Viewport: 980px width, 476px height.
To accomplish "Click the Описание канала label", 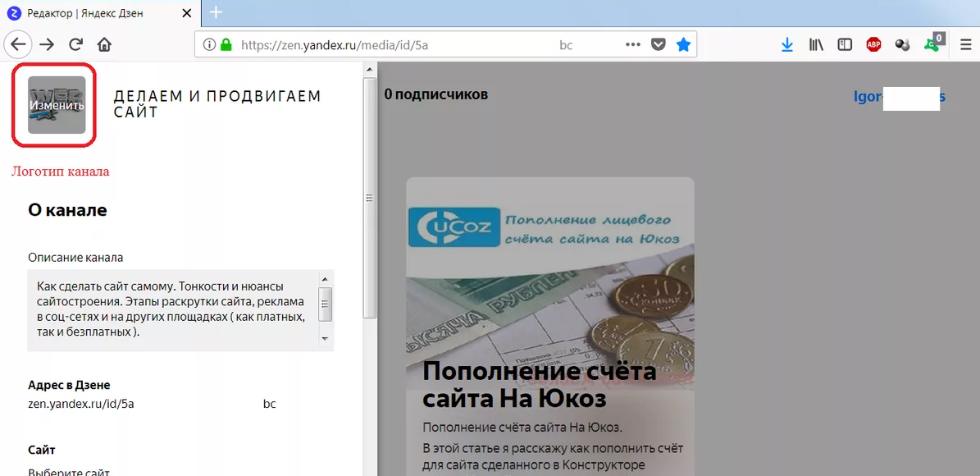I will (x=75, y=257).
